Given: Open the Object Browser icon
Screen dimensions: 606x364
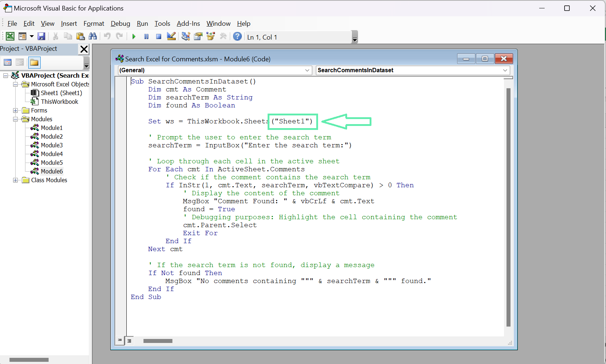Looking at the screenshot, I should pyautogui.click(x=211, y=36).
